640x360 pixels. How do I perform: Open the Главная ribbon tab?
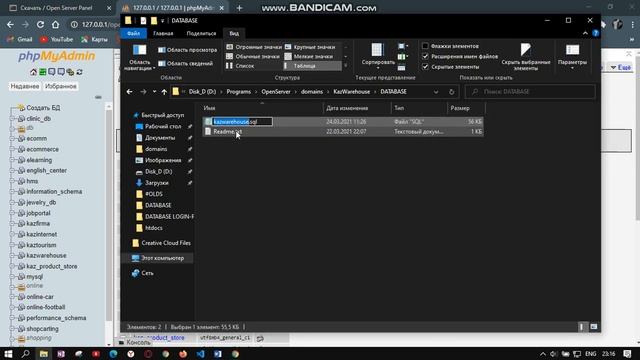(163, 33)
